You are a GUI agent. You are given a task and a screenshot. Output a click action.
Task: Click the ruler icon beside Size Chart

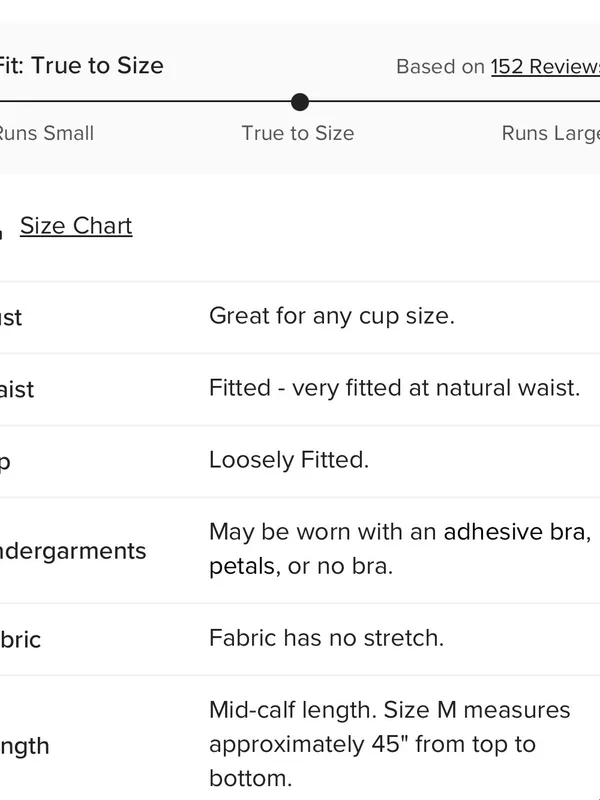coord(2,232)
